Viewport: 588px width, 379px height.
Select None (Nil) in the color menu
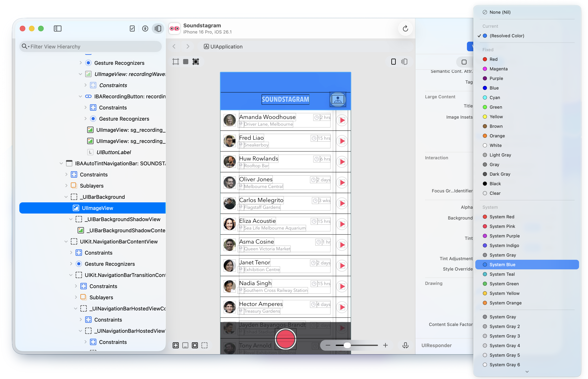point(500,12)
